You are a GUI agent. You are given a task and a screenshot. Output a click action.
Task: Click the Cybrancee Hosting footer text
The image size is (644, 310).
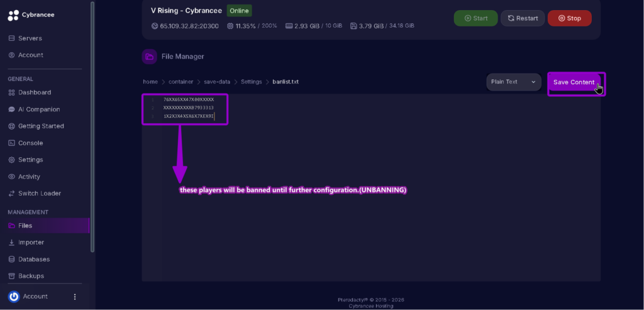click(371, 306)
